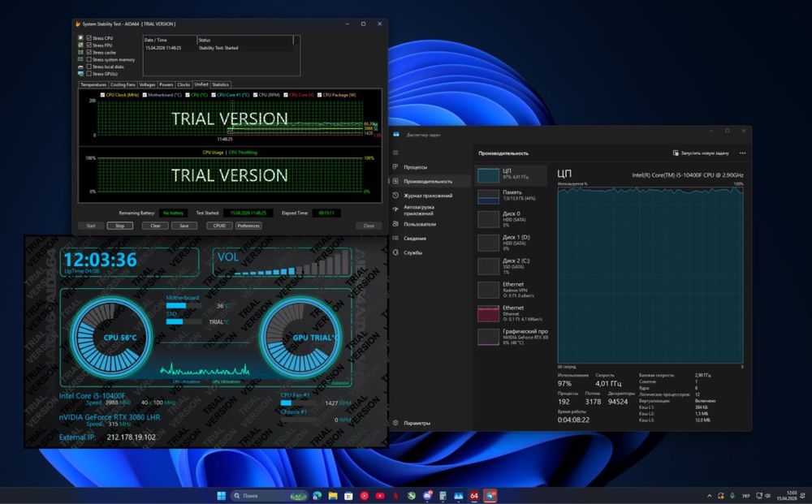Open YouTube taskbar icon
This screenshot has height=504, width=812.
tap(380, 496)
